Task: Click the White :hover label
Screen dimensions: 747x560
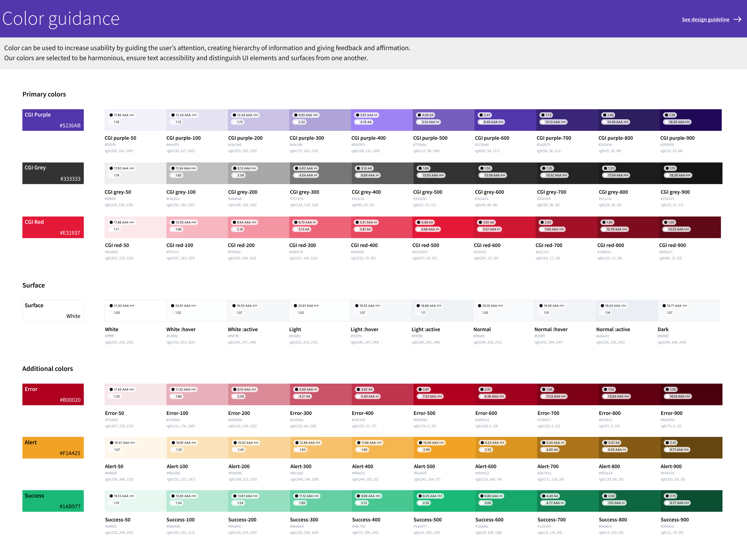Action: point(181,329)
